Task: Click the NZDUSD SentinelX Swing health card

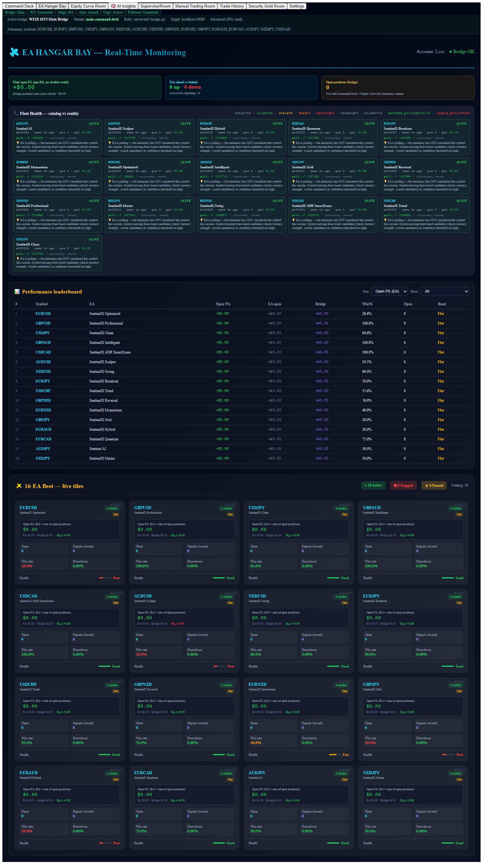Action: (241, 214)
